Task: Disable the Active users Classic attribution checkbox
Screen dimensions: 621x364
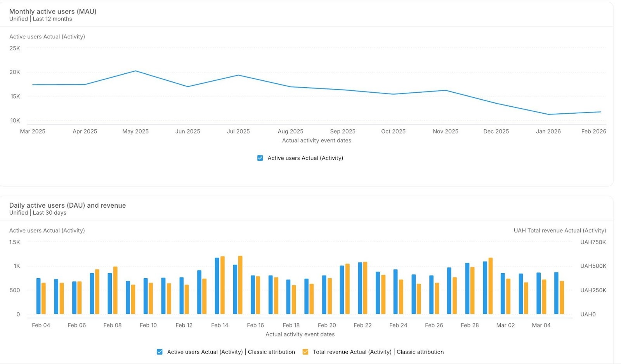Action: (159, 352)
